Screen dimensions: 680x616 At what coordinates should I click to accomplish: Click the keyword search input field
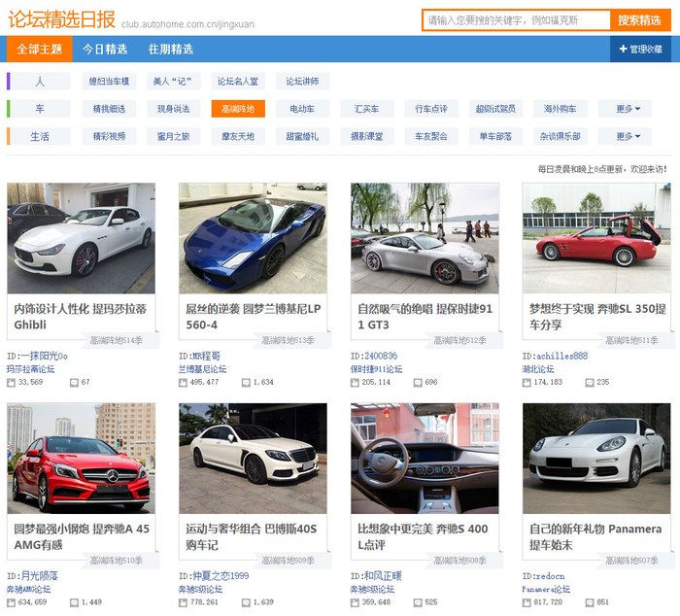[x=516, y=19]
